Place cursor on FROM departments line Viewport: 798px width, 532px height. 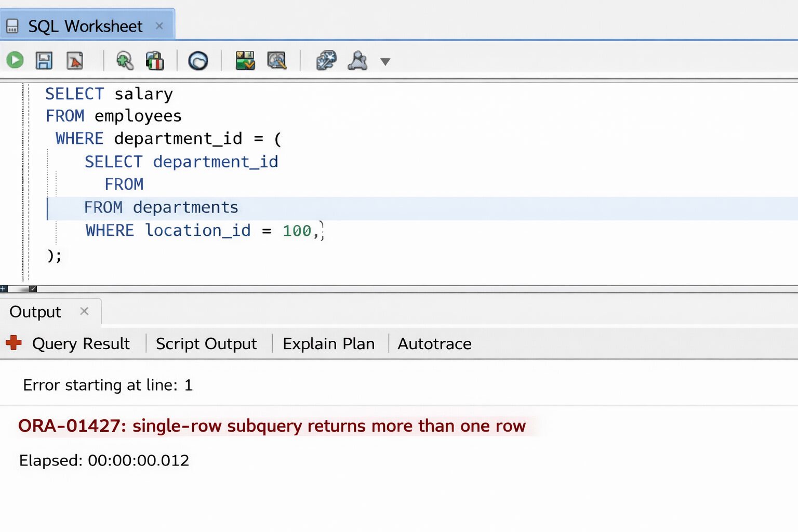coord(186,208)
